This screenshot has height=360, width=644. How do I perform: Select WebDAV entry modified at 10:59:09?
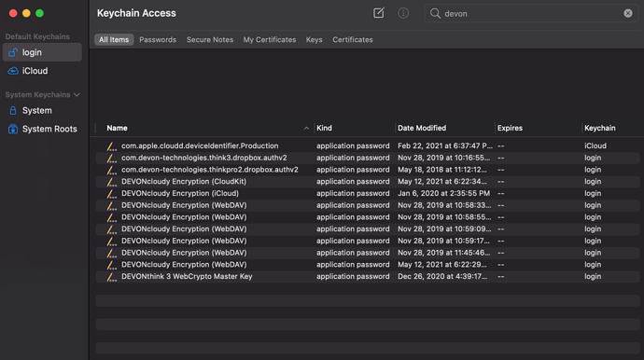pyautogui.click(x=368, y=229)
